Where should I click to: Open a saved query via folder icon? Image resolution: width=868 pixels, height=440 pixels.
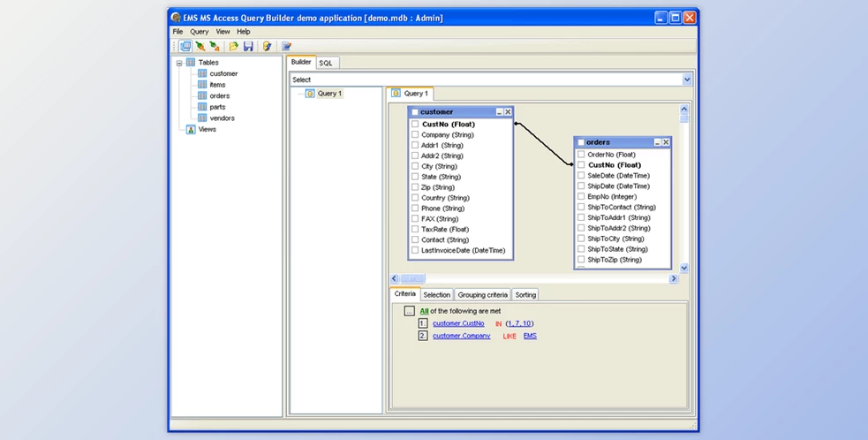click(x=234, y=47)
